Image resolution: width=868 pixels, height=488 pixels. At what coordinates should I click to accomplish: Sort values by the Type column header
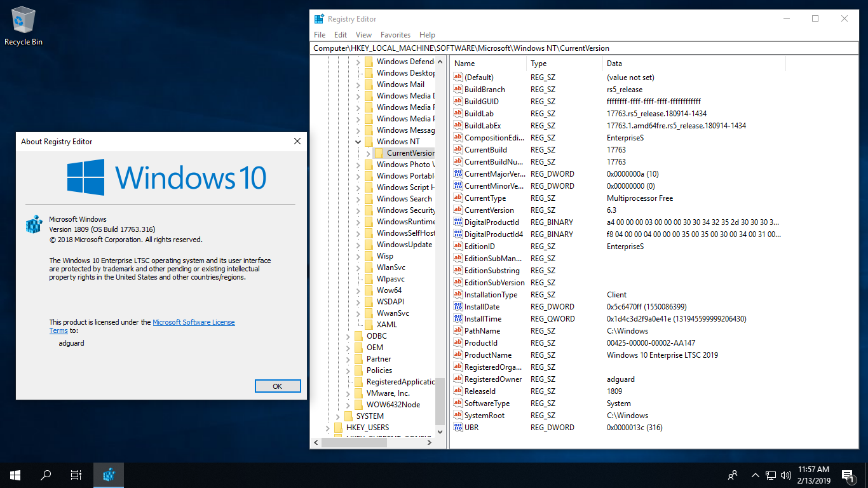[x=564, y=64]
